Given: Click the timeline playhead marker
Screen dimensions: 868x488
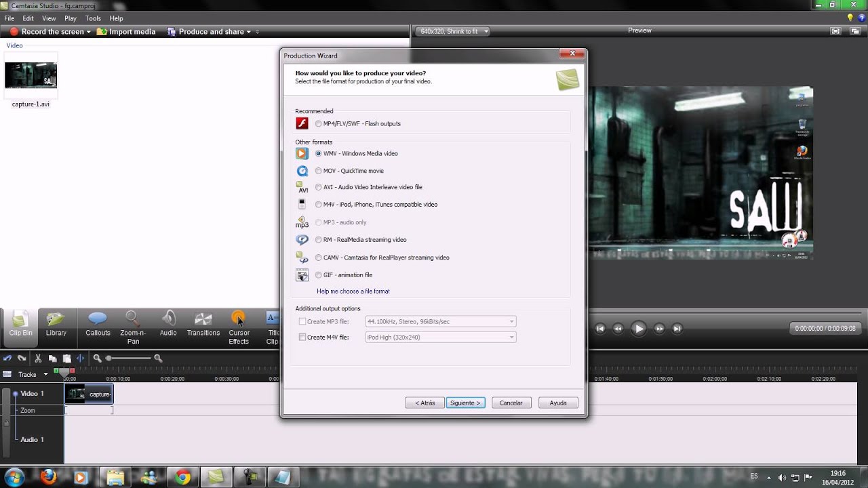Looking at the screenshot, I should click(65, 372).
